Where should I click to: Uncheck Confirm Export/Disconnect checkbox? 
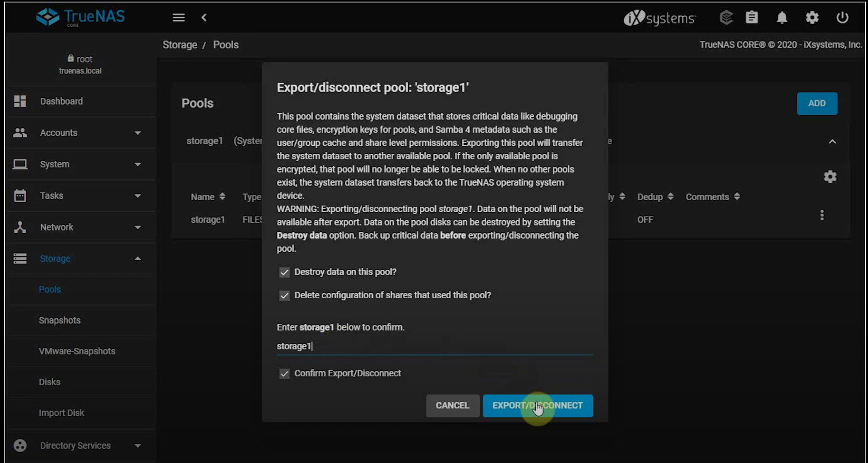[x=284, y=373]
